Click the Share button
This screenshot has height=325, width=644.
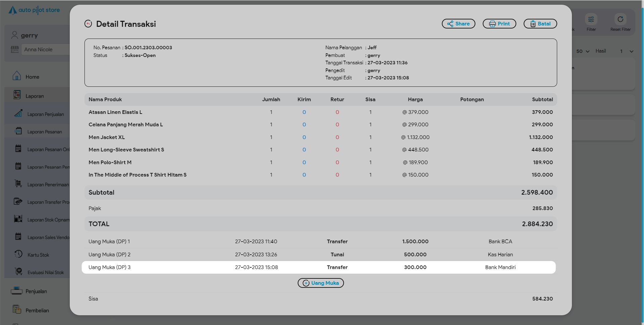coord(458,24)
